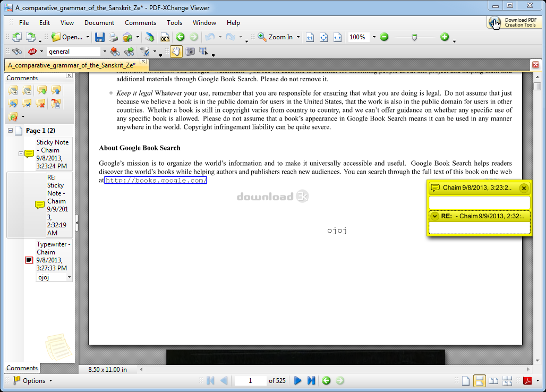Enable Single Page view mode
This screenshot has height=392, width=546.
[466, 380]
